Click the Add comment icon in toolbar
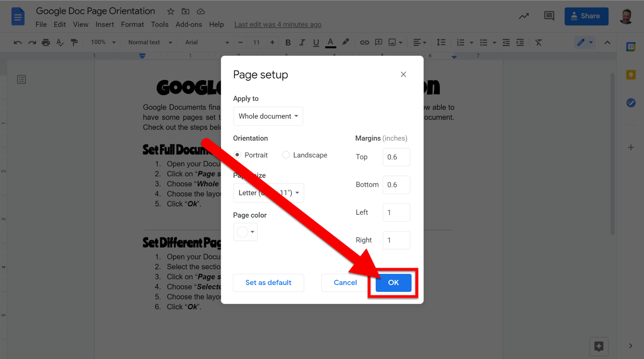This screenshot has height=359, width=644. click(379, 42)
